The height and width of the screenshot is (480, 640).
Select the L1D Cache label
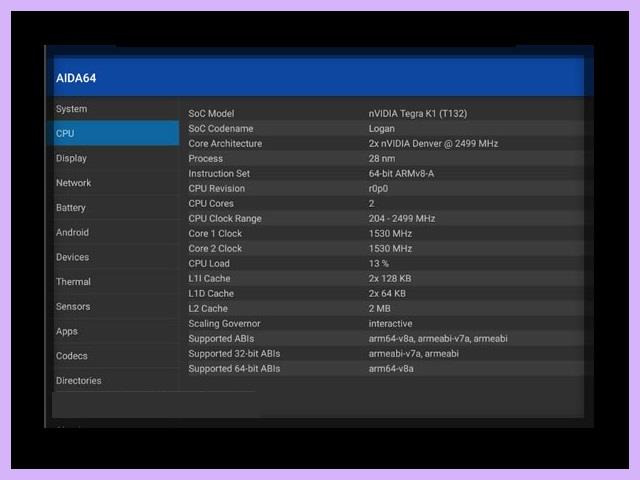(211, 293)
